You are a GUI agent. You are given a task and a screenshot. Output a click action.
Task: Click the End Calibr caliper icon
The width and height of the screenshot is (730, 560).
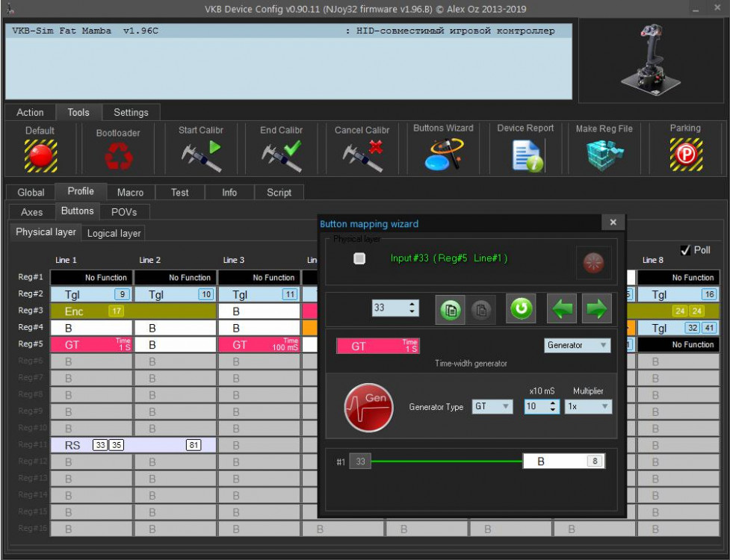point(281,156)
